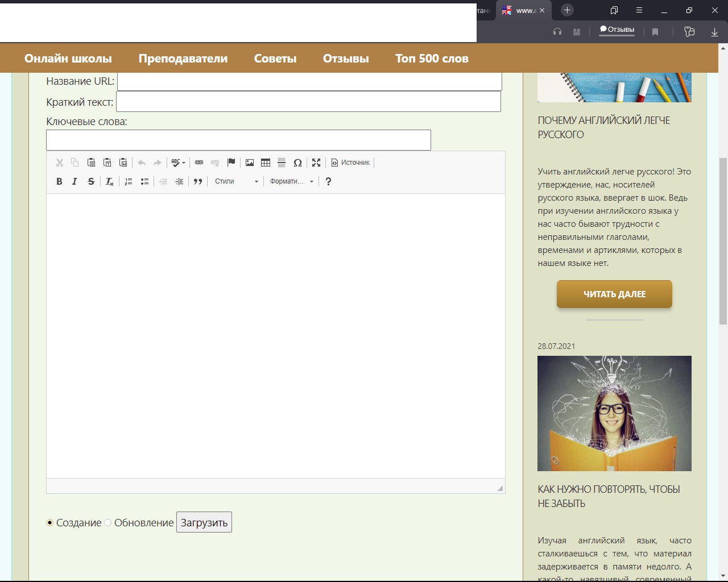Select Paste as plain text icon

107,163
